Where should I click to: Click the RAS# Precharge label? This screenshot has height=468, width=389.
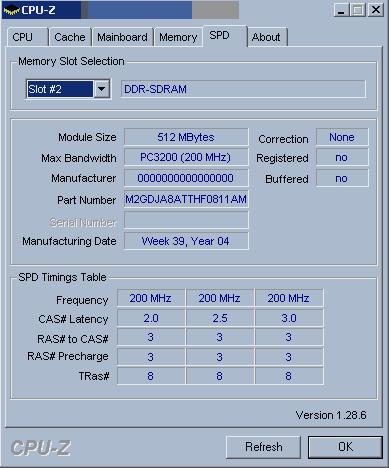[x=68, y=356]
